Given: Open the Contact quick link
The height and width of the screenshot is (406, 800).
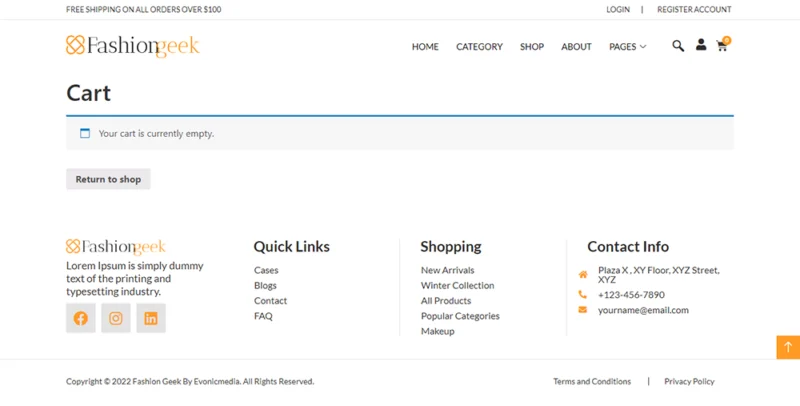Looking at the screenshot, I should 270,301.
